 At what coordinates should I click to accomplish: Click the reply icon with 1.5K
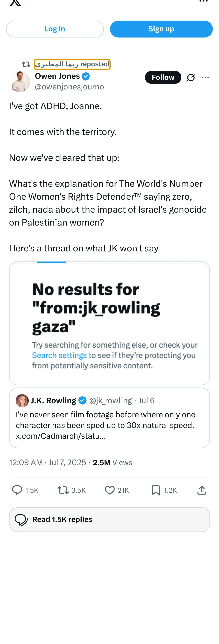pyautogui.click(x=17, y=490)
